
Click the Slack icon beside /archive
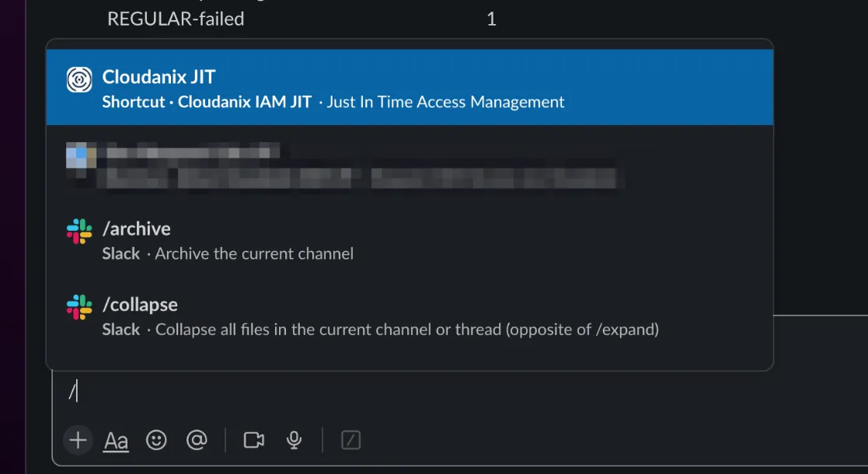coord(79,229)
